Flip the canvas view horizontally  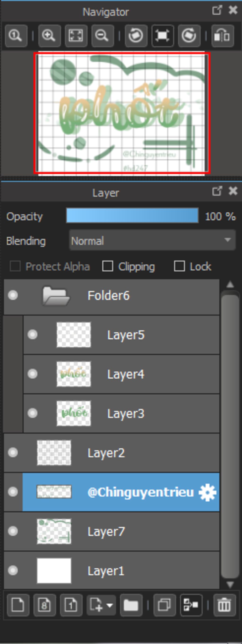click(x=222, y=36)
